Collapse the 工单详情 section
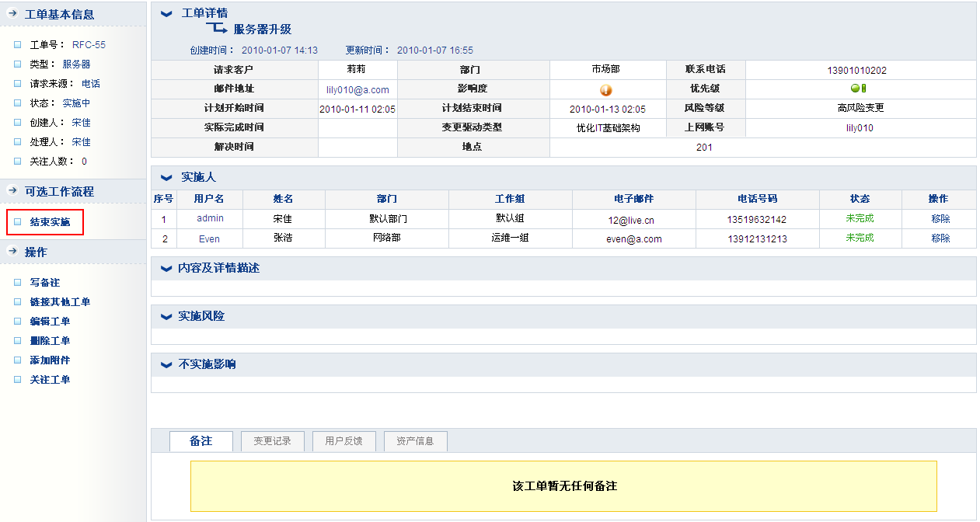 click(166, 14)
